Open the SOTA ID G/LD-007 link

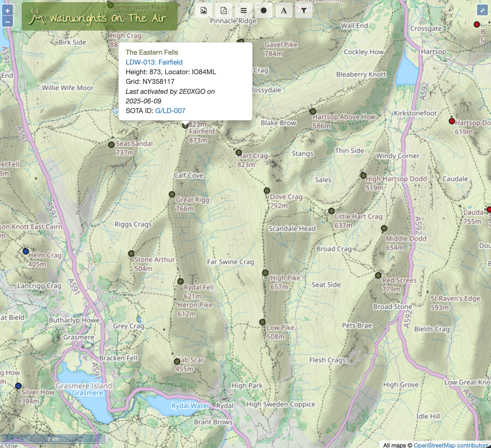[170, 111]
